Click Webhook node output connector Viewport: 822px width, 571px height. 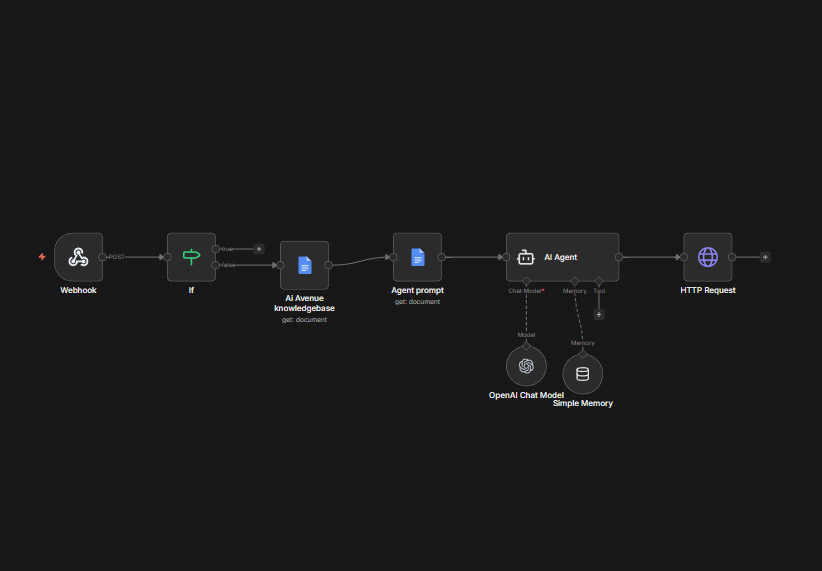click(103, 257)
